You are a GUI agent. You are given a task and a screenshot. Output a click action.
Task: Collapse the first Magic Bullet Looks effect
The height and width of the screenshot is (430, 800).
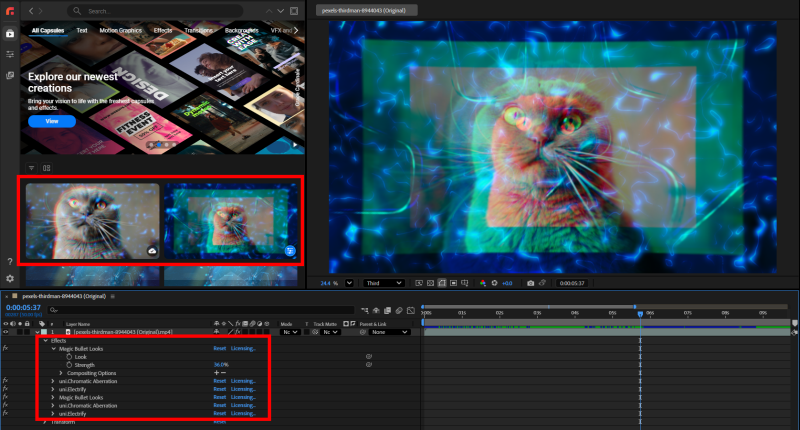pyautogui.click(x=54, y=349)
